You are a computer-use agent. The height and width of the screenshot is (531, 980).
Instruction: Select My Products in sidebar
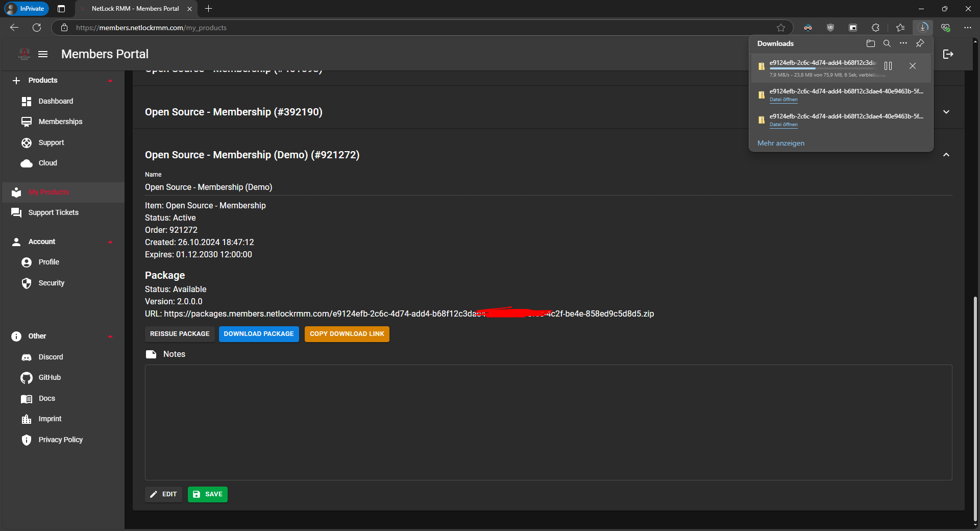[x=63, y=192]
